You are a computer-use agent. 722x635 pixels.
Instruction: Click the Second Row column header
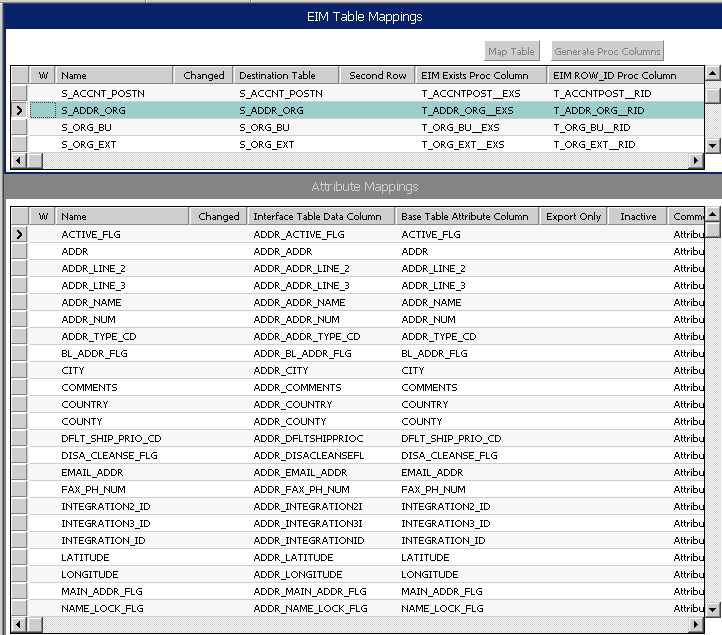pos(377,75)
